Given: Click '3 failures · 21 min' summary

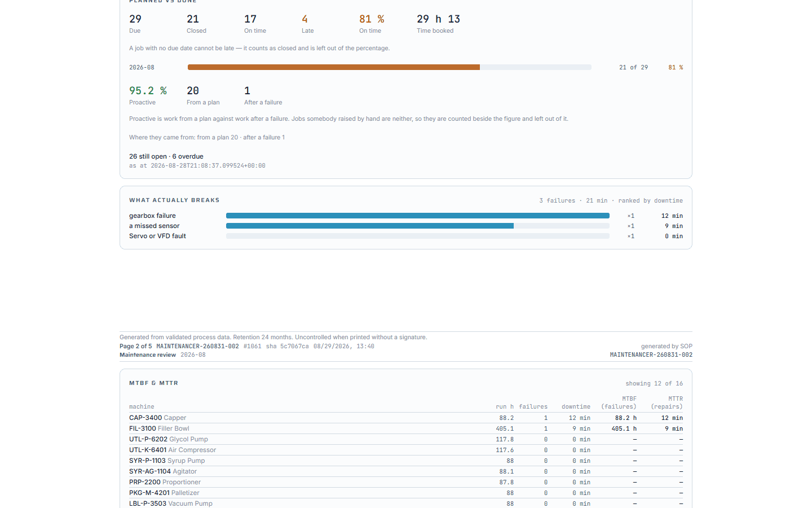Looking at the screenshot, I should tap(573, 200).
